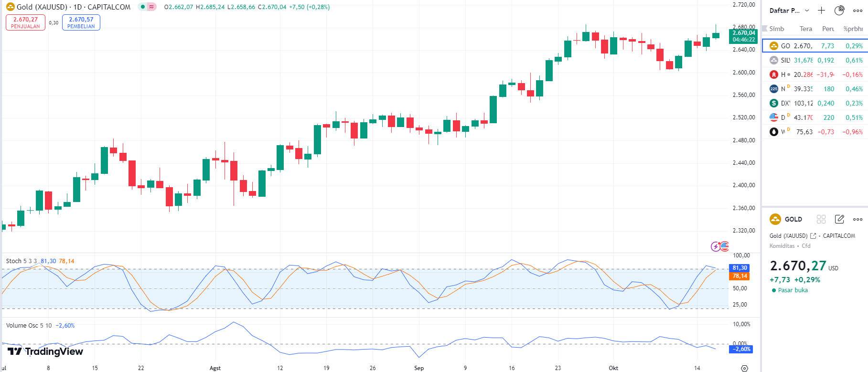Click the PEMBELIAN buy button

tap(81, 22)
